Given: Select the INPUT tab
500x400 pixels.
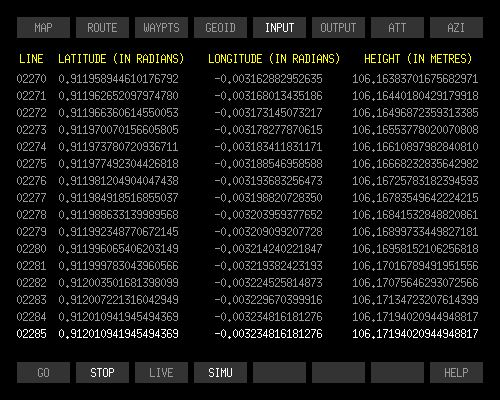Looking at the screenshot, I should [279, 28].
